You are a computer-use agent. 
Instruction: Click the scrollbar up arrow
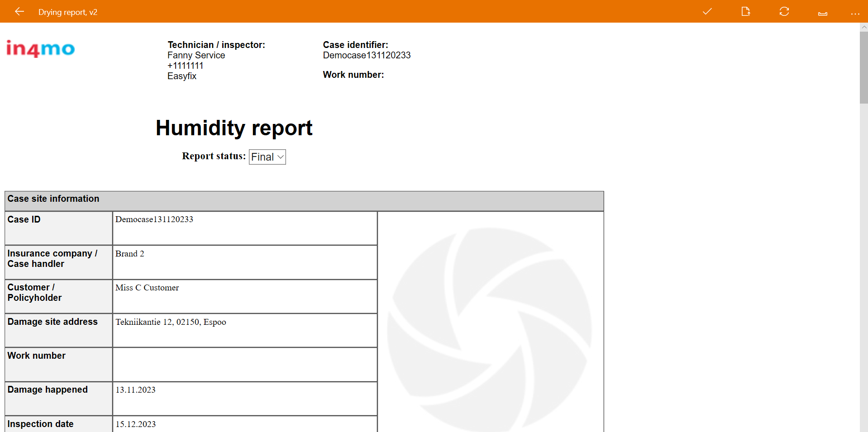click(x=863, y=27)
